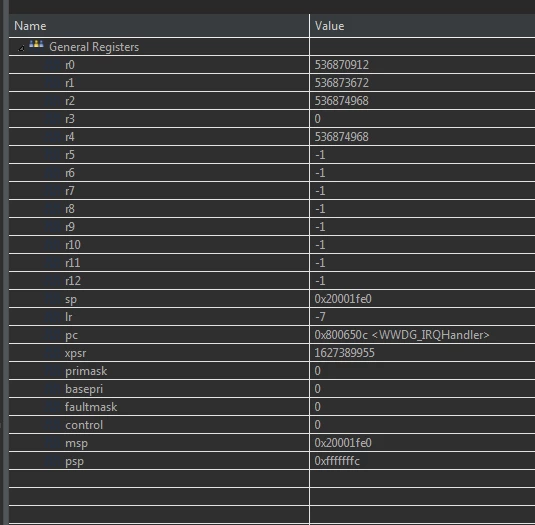Select the r1 register name
This screenshot has width=535, height=525.
pyautogui.click(x=70, y=83)
